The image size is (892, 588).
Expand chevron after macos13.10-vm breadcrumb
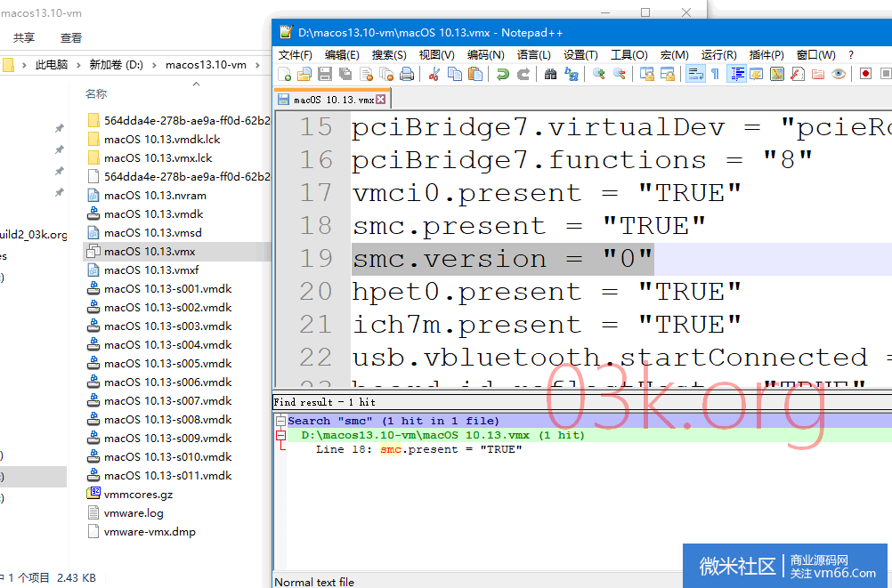(257, 65)
